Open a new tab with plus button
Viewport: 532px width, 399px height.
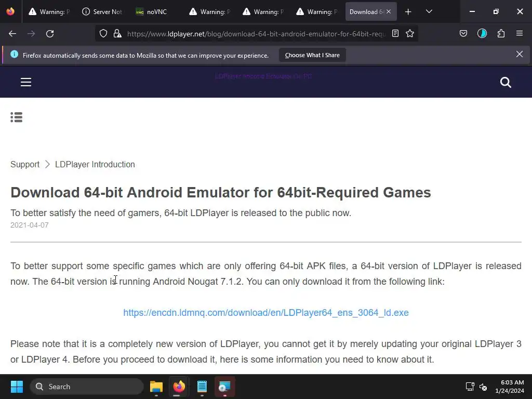coord(408,12)
